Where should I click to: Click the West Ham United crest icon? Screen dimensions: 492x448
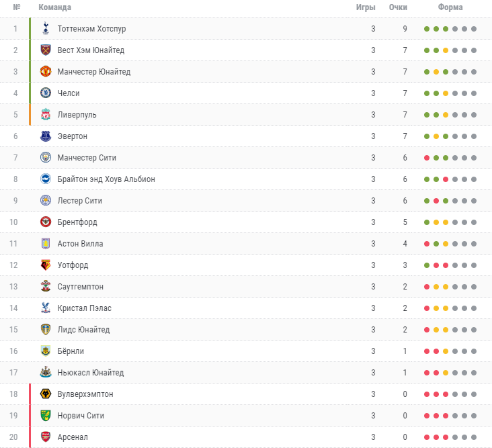pos(46,50)
